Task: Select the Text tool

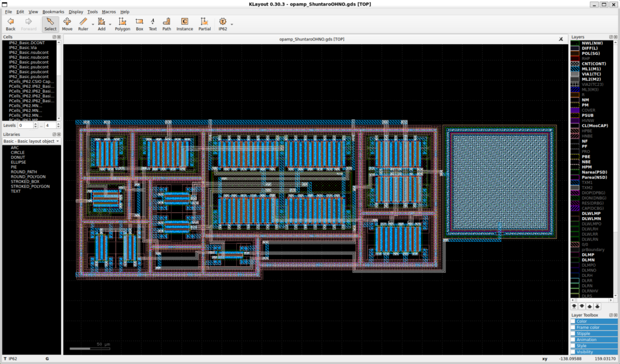Action: (153, 24)
